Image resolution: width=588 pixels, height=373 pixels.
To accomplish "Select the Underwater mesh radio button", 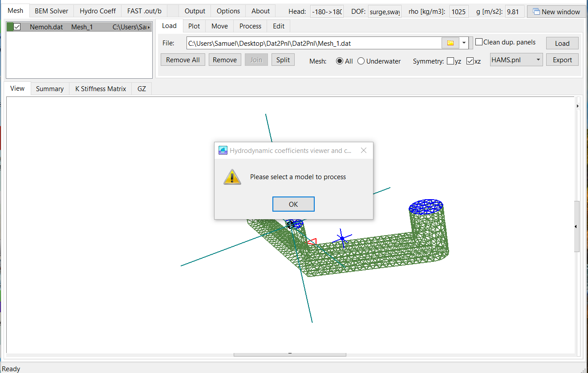I will (x=361, y=61).
